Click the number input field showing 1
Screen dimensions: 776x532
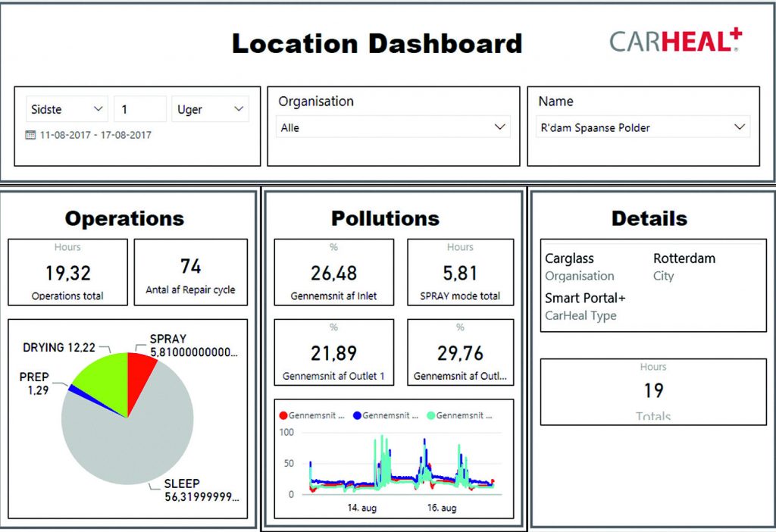(x=139, y=109)
